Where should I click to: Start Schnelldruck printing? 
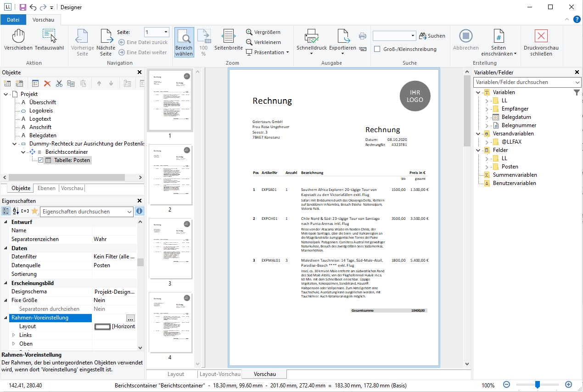pos(311,37)
